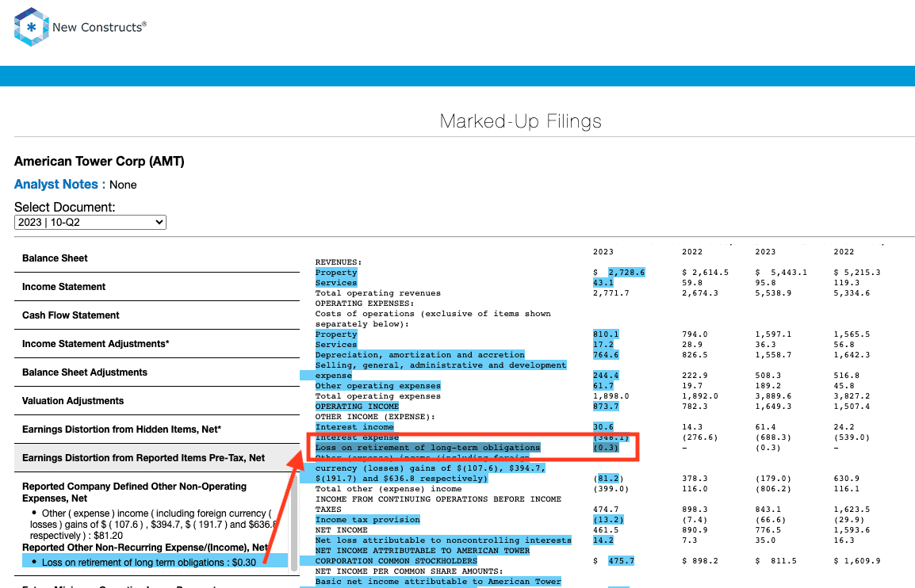Viewport: 915px width, 588px height.
Task: Click highlighted income tax value (13.2)
Action: click(x=609, y=520)
